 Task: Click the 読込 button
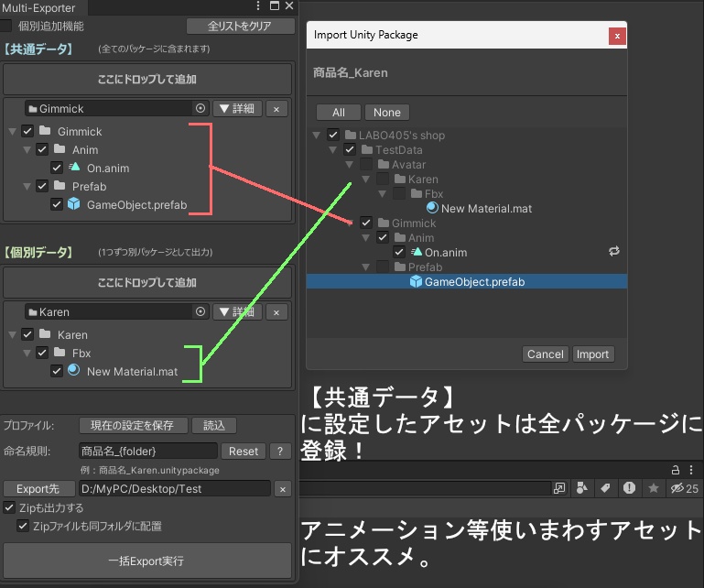213,425
